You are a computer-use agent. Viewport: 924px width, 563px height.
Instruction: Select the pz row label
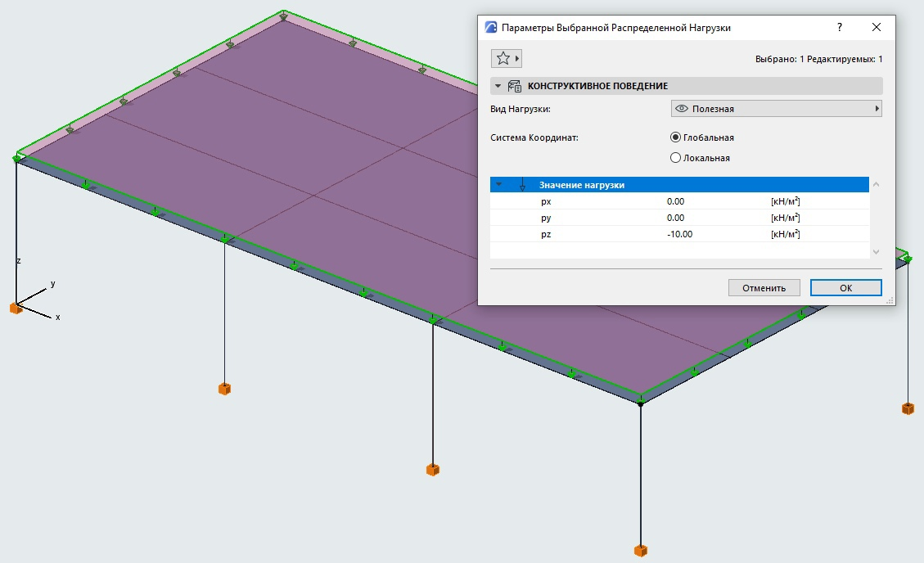tap(546, 234)
